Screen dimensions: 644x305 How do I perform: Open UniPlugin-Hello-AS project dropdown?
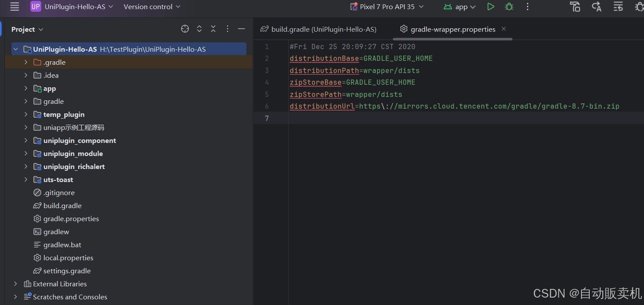click(79, 7)
